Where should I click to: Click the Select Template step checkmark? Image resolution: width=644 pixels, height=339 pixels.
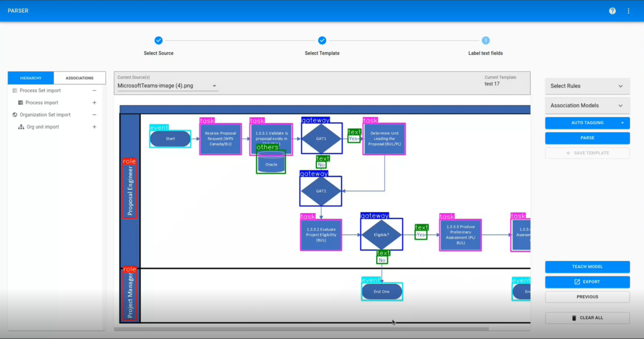(322, 40)
